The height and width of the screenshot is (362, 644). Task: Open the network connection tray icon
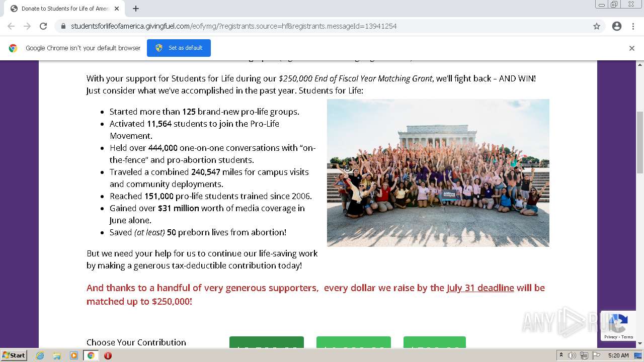584,355
